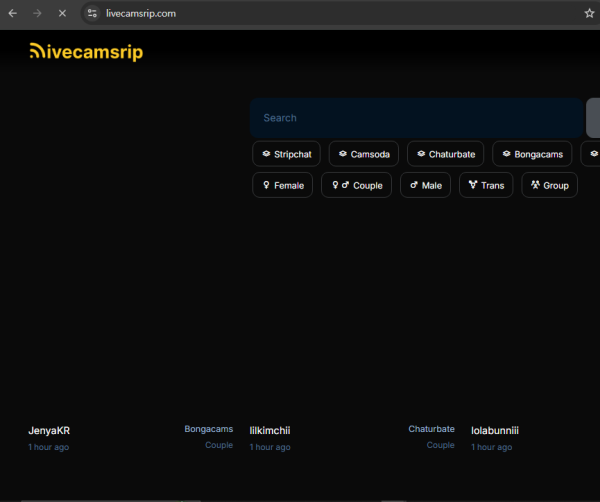The width and height of the screenshot is (600, 502).
Task: Click the Chaturbate label beside lilkimchii
Action: tap(431, 429)
